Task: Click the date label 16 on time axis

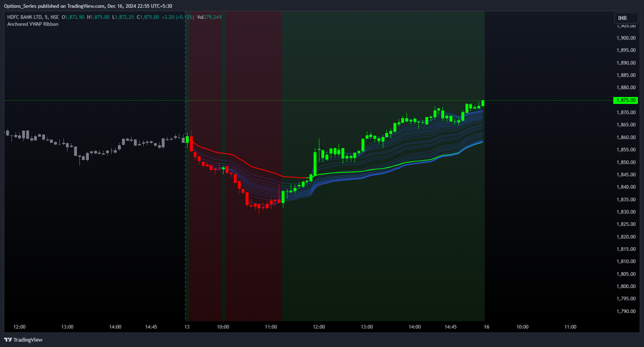Action: tap(486, 327)
